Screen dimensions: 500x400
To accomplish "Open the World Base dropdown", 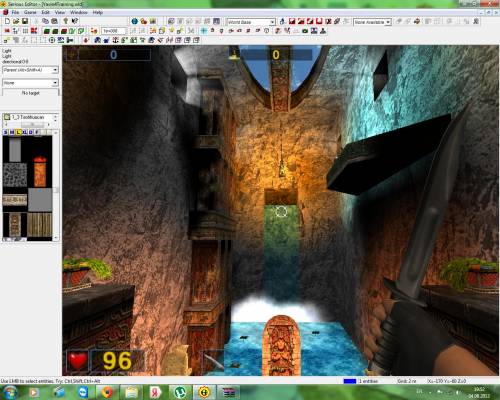I will pos(251,22).
